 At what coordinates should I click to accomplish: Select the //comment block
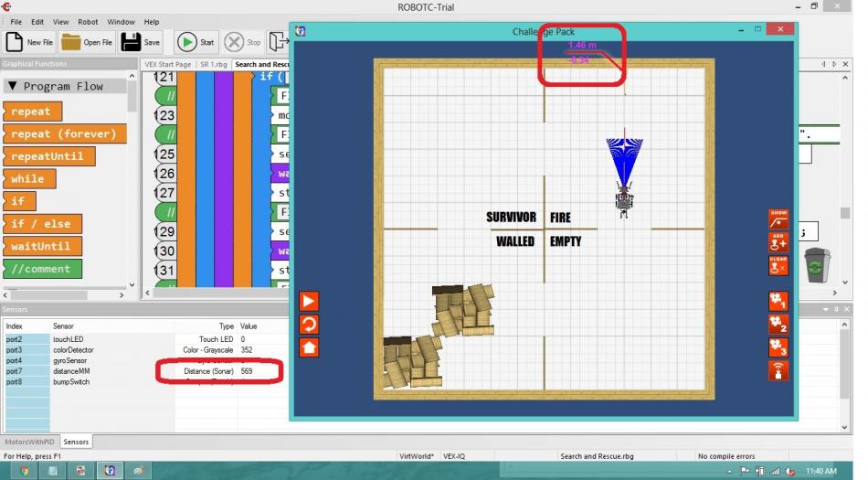[42, 269]
